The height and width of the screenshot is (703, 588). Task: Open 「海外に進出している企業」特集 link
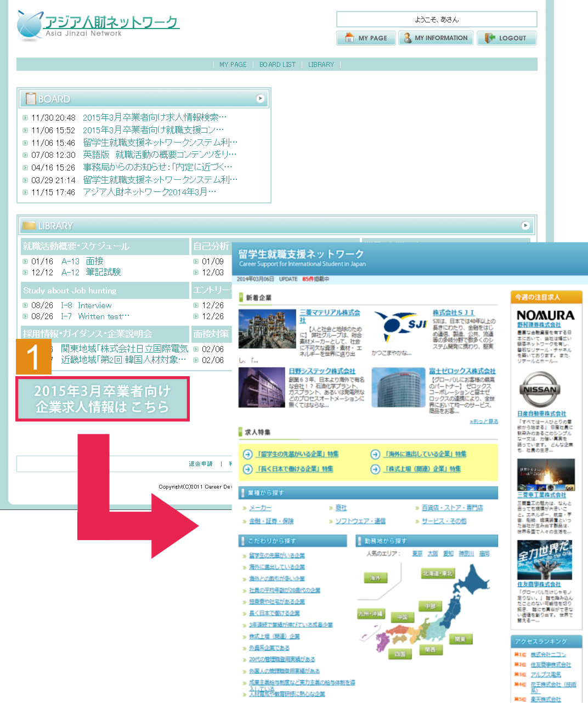pyautogui.click(x=426, y=454)
